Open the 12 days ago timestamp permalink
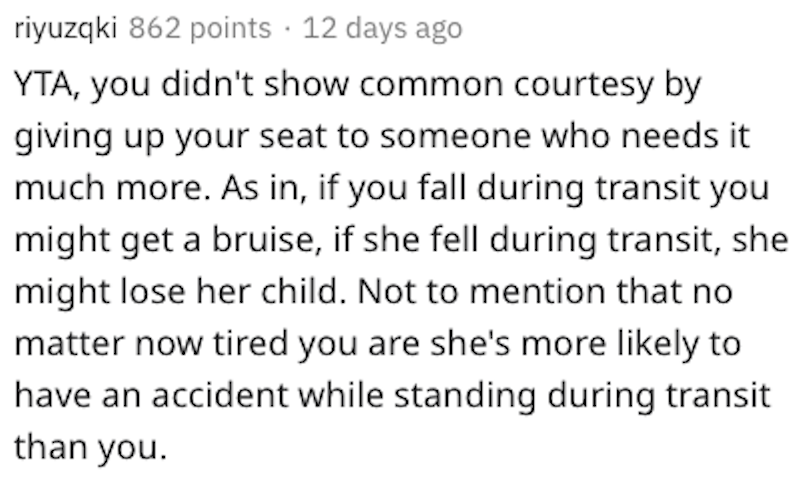This screenshot has height=487, width=800. [383, 29]
